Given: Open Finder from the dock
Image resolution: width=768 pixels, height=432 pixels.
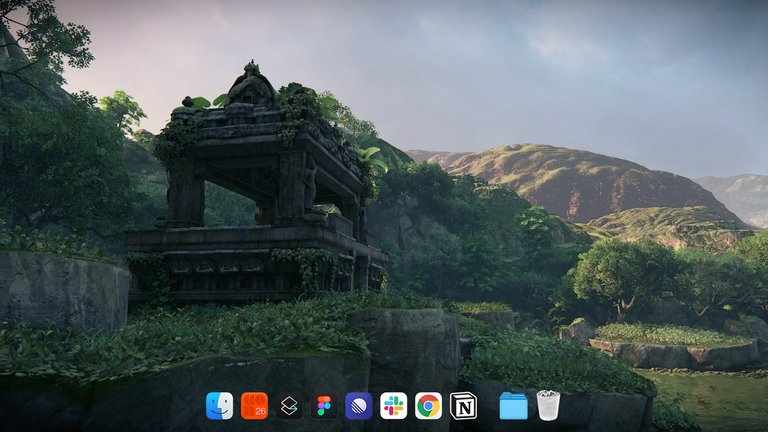Looking at the screenshot, I should tap(219, 406).
